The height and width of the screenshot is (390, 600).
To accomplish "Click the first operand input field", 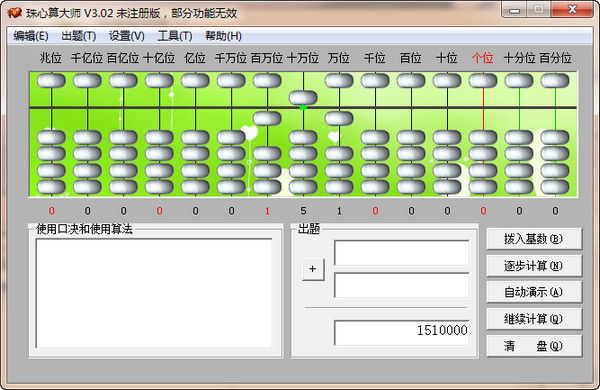I will pos(402,253).
